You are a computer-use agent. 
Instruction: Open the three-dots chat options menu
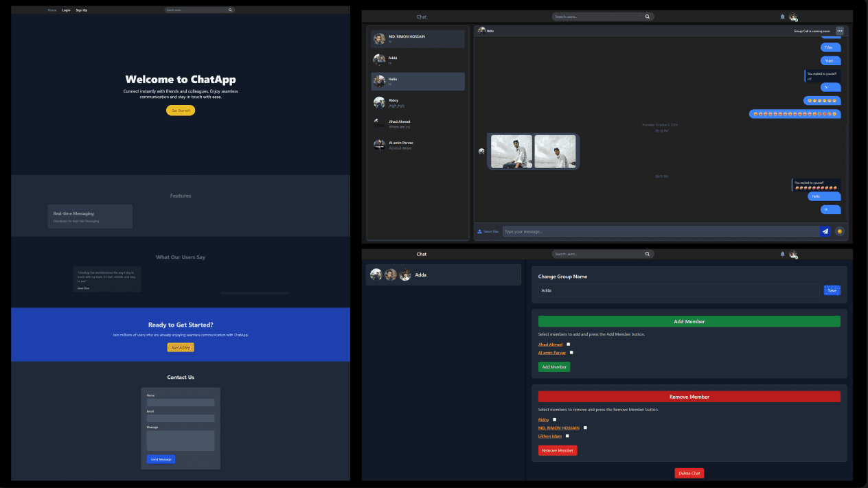tap(839, 31)
